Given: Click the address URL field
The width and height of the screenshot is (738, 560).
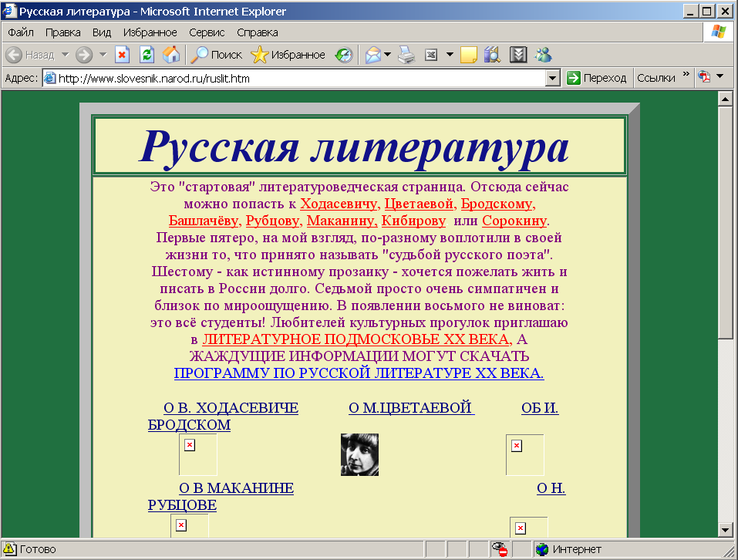Looking at the screenshot, I should click(302, 78).
